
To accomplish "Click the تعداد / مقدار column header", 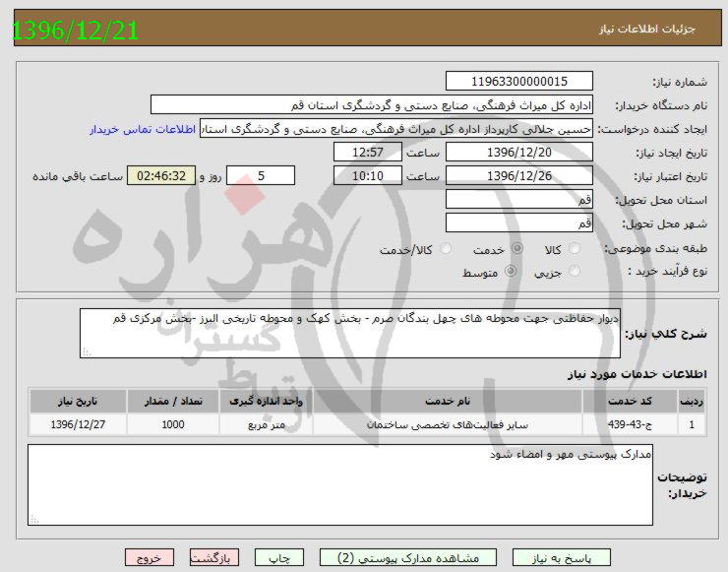I will point(173,401).
